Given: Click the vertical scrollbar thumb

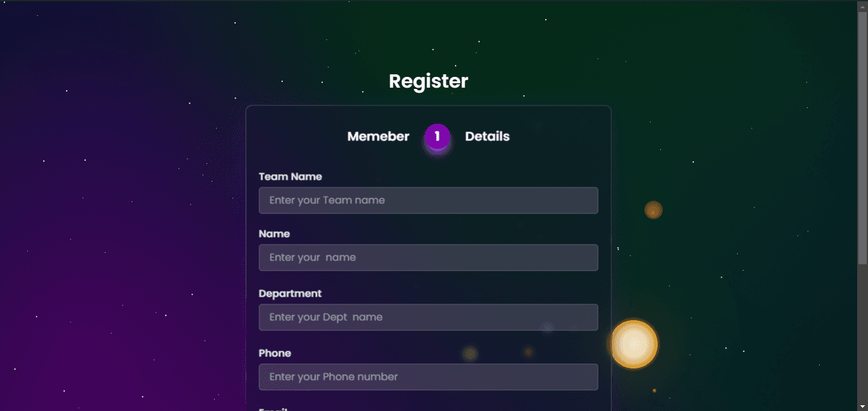Looking at the screenshot, I should tap(862, 137).
